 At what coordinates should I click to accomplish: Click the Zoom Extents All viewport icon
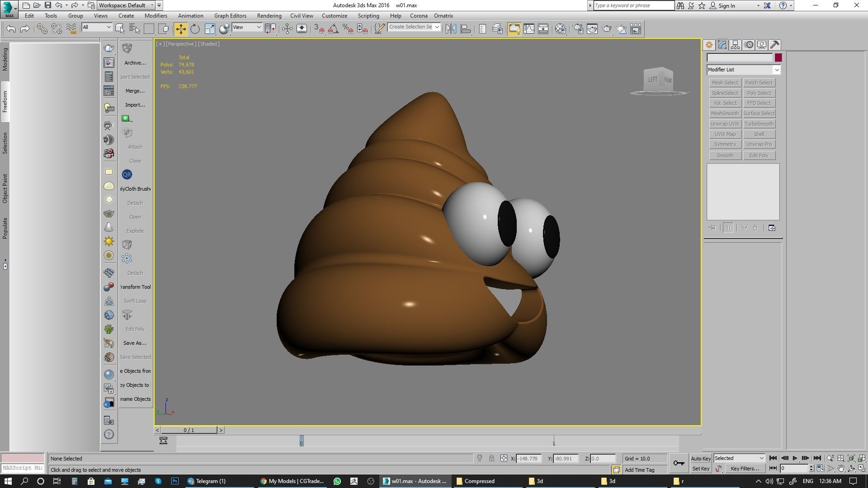pyautogui.click(x=862, y=458)
